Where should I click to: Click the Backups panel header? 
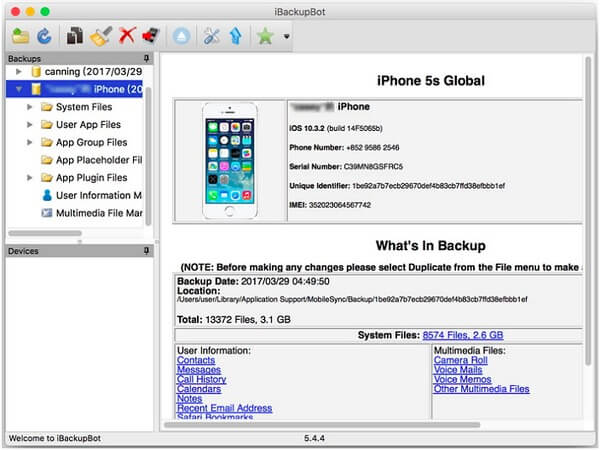80,59
